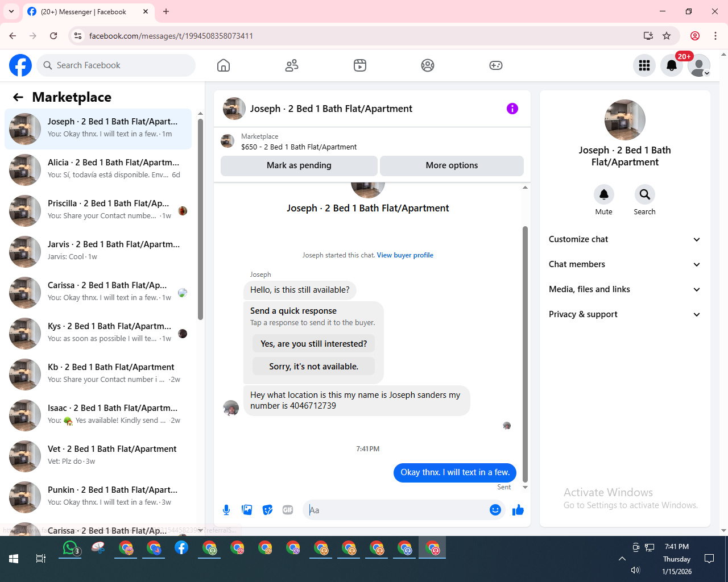This screenshot has width=728, height=582.
Task: Click the Mark as pending button
Action: (299, 165)
